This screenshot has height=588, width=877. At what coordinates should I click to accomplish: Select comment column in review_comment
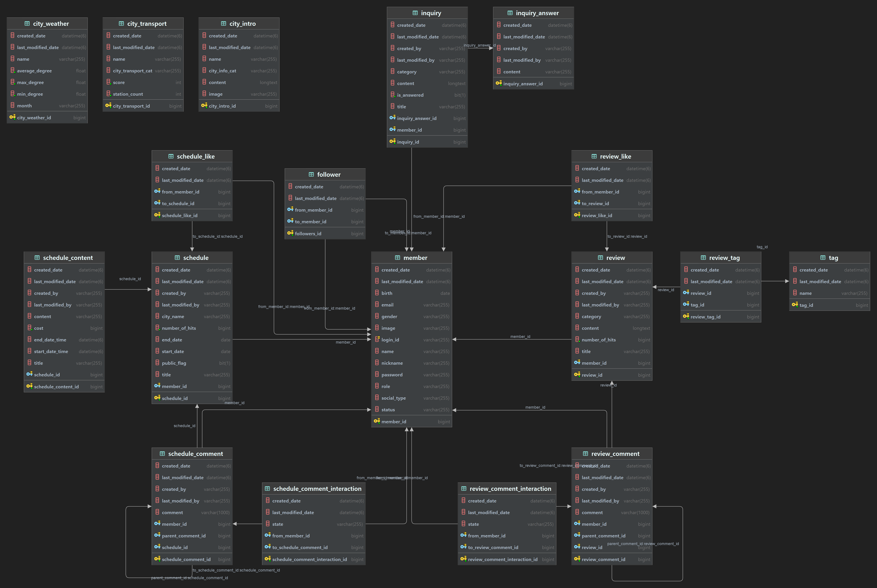coord(612,513)
